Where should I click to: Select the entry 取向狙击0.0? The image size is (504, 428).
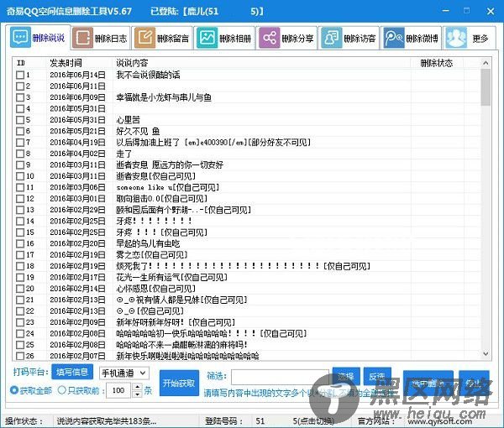pyautogui.click(x=161, y=198)
